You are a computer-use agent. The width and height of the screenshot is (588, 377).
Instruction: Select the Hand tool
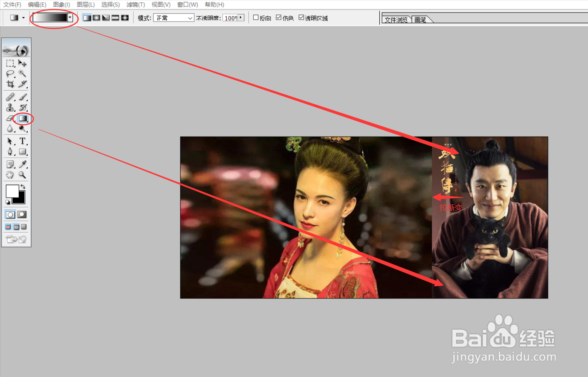click(10, 175)
